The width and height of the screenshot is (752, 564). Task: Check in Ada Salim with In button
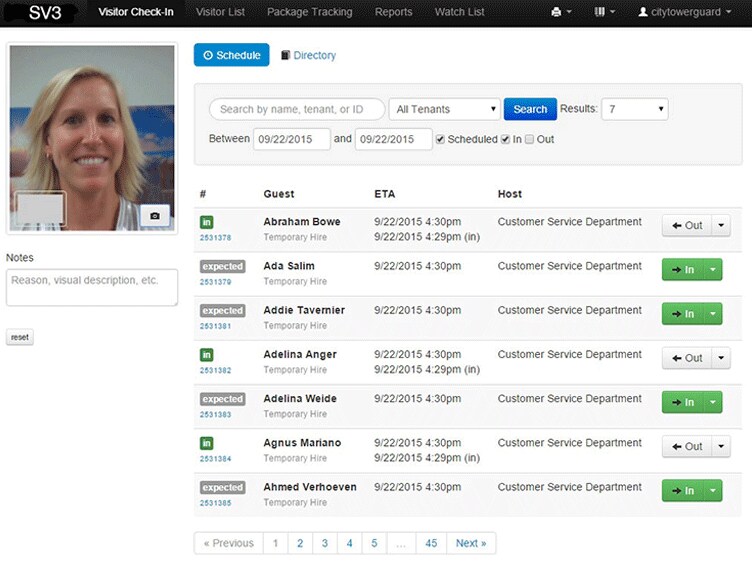tap(683, 269)
